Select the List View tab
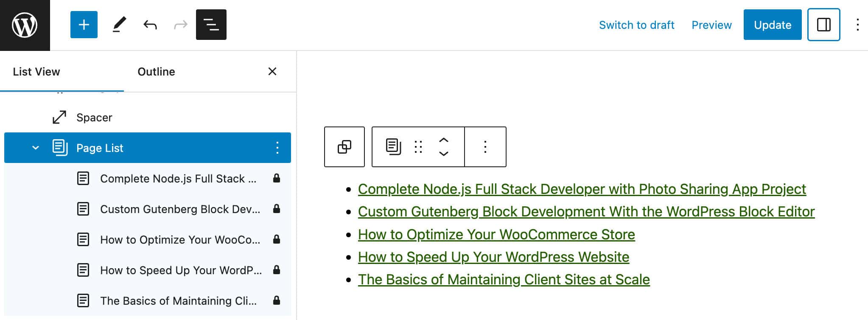868x320 pixels. click(x=36, y=72)
